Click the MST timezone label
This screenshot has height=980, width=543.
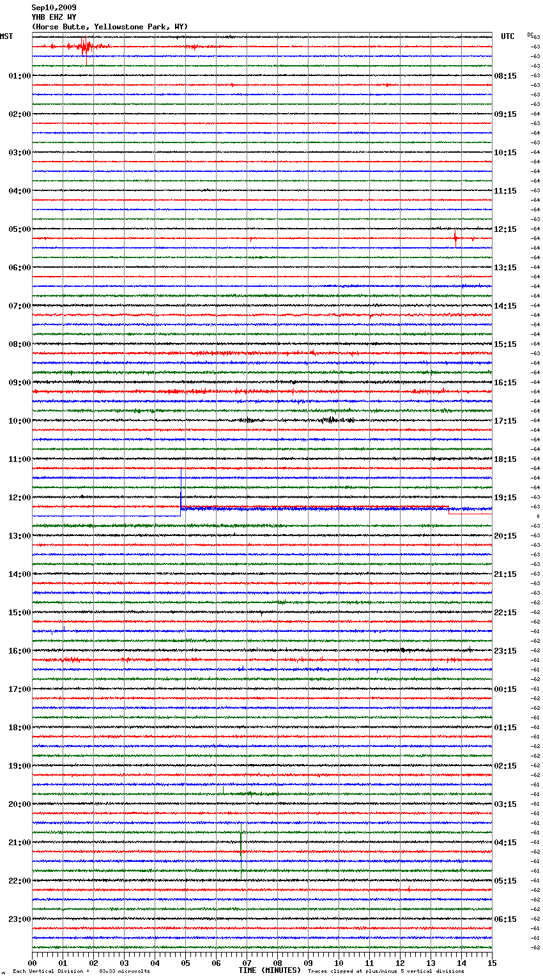point(6,36)
